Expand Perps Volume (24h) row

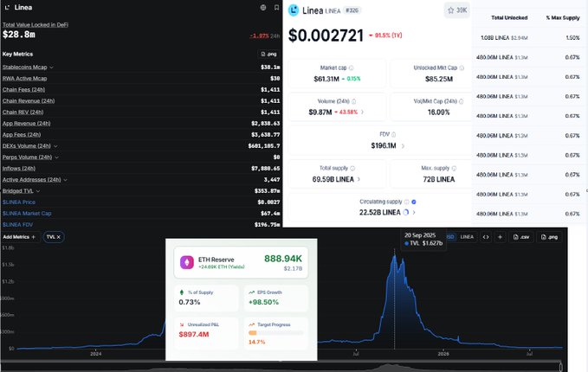pyautogui.click(x=56, y=157)
